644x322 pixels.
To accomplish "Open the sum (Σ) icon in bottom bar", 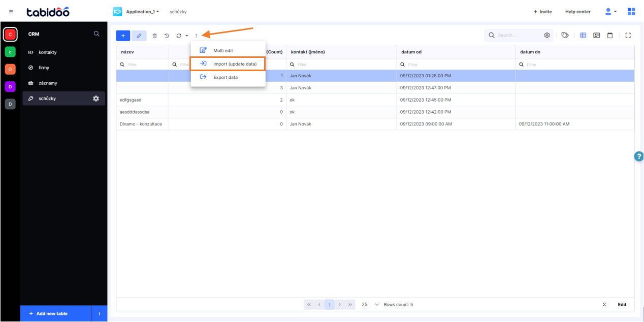I will click(604, 304).
